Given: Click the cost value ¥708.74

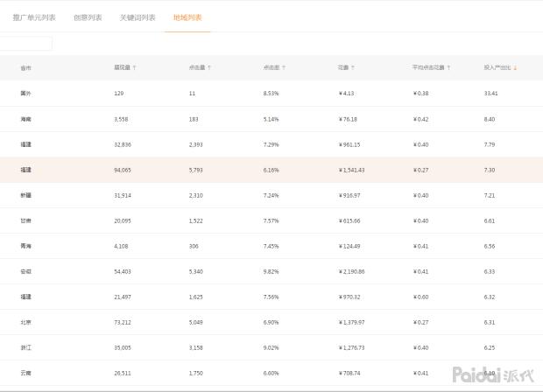Looking at the screenshot, I should click(x=349, y=373).
